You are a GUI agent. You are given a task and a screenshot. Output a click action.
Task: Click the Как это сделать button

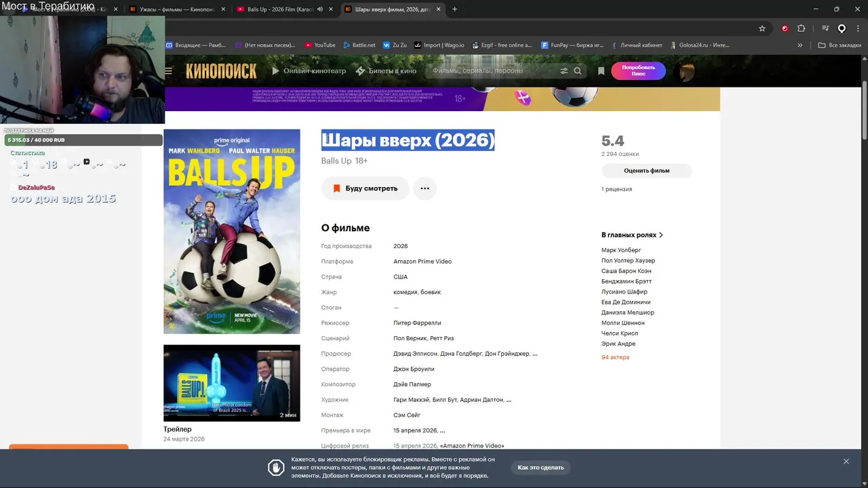tap(540, 468)
